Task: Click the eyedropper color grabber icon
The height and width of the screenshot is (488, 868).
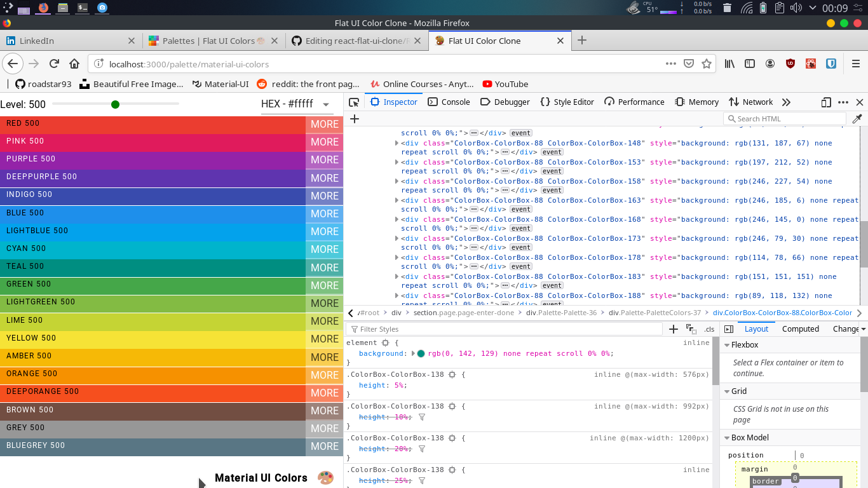Action: pos(857,119)
